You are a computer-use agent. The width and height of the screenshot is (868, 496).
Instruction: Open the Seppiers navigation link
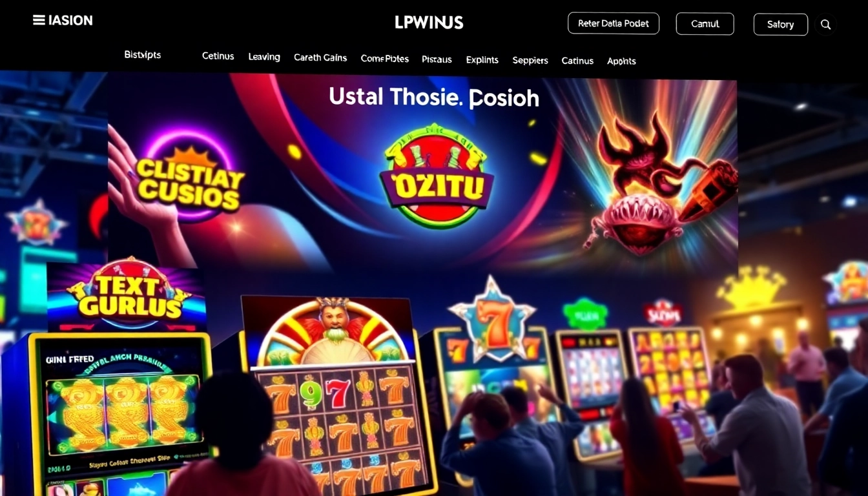tap(530, 61)
